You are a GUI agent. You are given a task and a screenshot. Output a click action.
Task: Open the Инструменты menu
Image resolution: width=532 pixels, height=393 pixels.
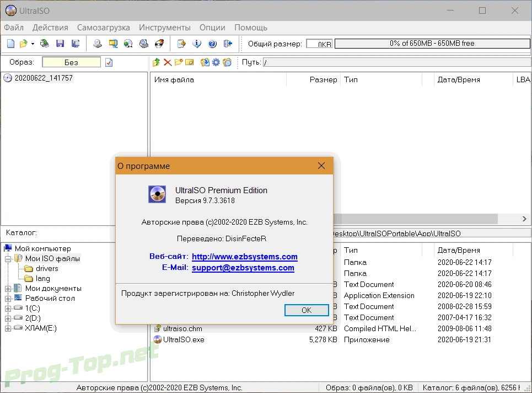click(164, 28)
